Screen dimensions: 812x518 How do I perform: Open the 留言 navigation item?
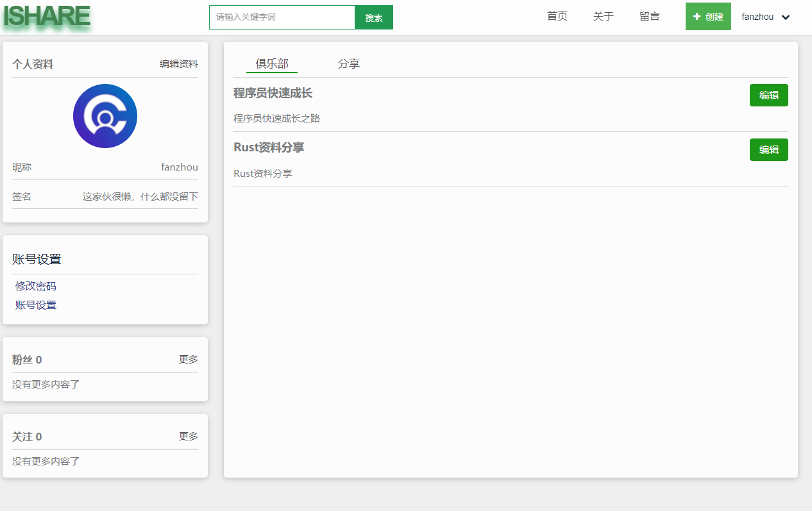tap(650, 17)
